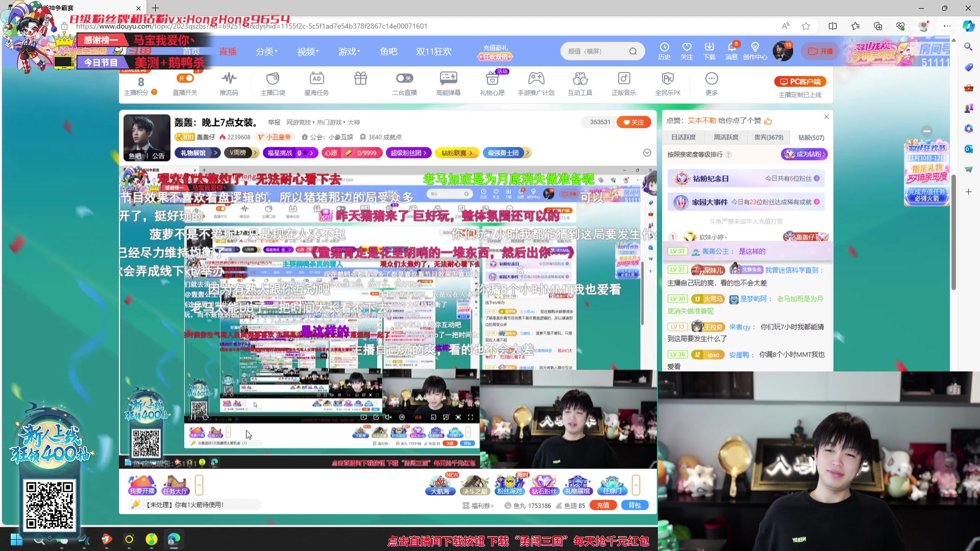Screen dimensions: 980x551
Task: Switch to the 钻粉(507) tab
Action: coord(811,137)
